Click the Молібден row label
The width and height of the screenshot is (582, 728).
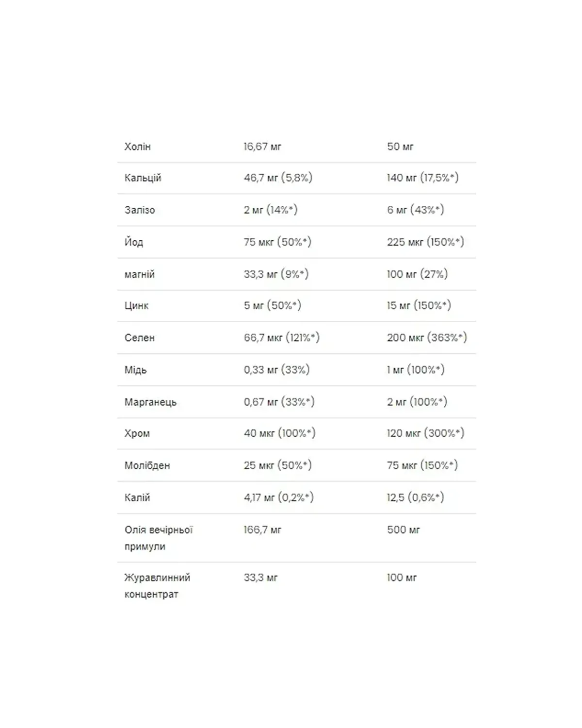147,465
